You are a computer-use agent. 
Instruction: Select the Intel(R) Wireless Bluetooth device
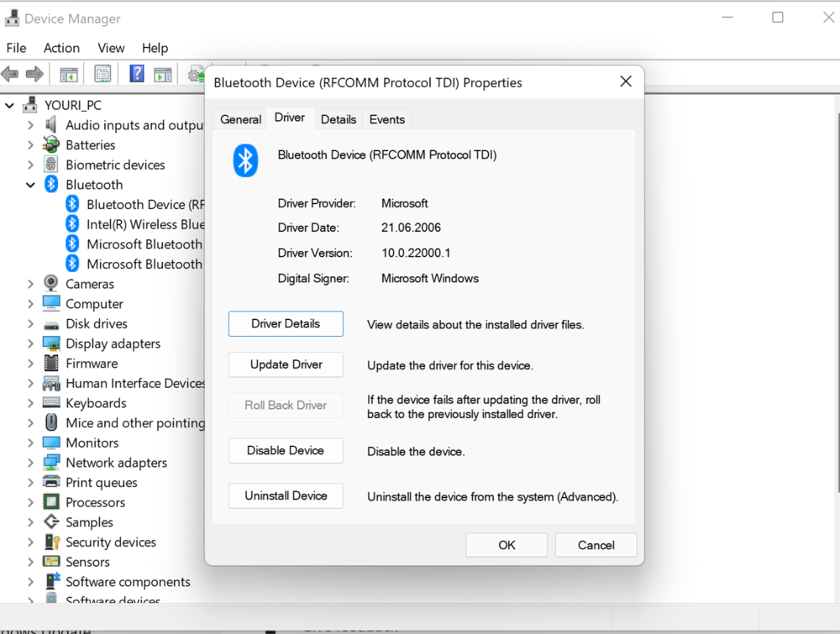144,224
